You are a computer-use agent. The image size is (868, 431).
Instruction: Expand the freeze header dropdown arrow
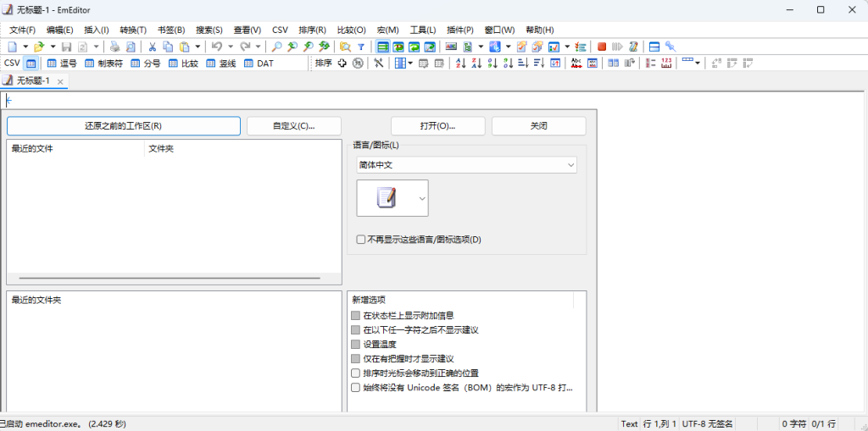(x=698, y=63)
